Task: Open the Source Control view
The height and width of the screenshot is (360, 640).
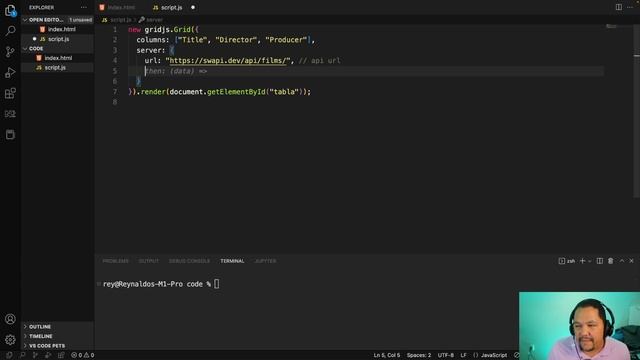Action: tap(10, 51)
